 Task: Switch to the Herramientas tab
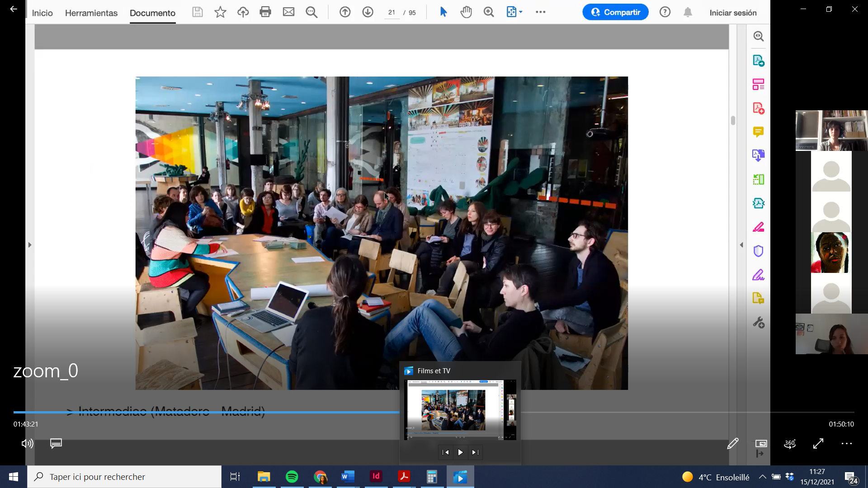point(91,13)
